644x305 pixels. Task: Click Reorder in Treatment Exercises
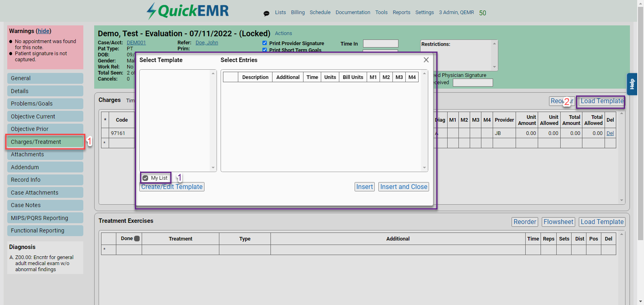tap(524, 222)
